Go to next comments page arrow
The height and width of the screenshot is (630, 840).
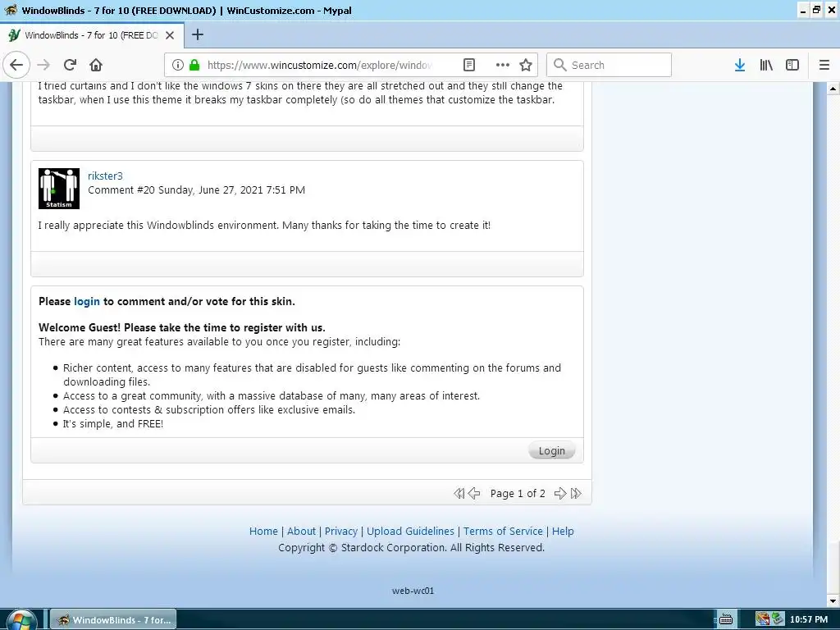pos(560,493)
